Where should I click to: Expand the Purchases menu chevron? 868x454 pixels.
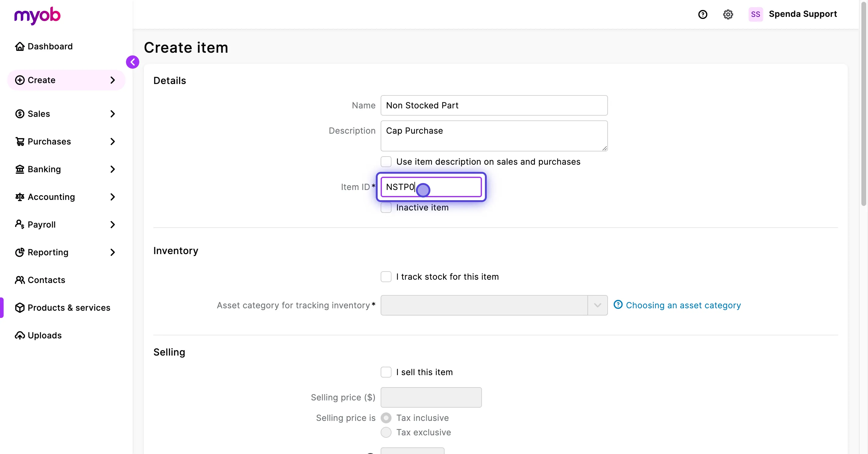coord(112,142)
